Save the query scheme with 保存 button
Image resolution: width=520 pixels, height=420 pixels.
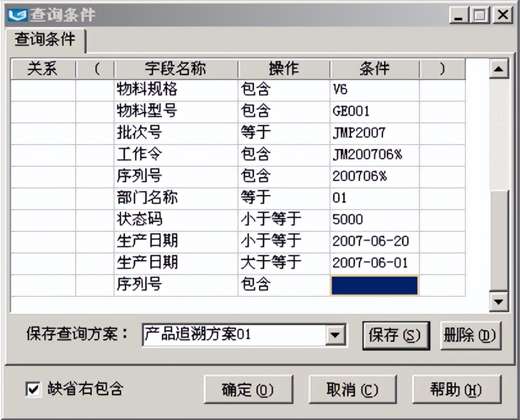pyautogui.click(x=396, y=335)
